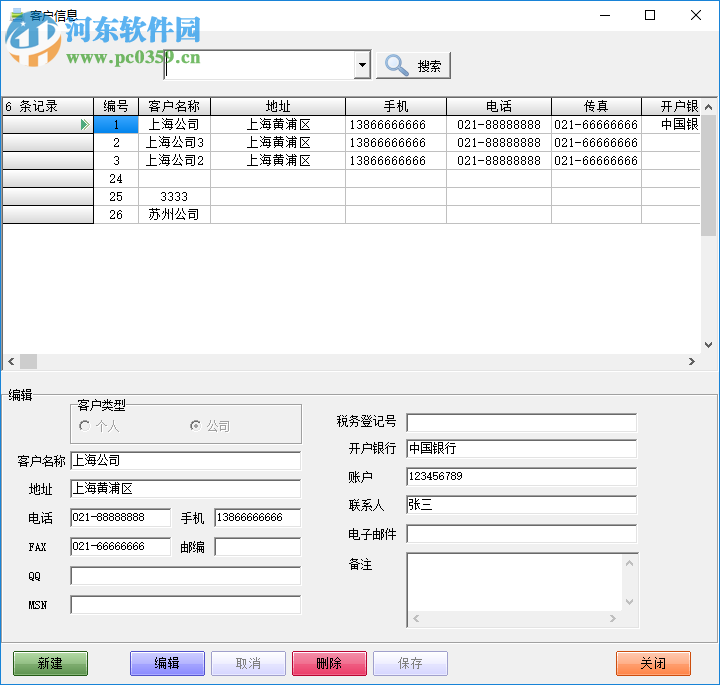720x685 pixels.
Task: Close the 客户信息 window
Action: click(x=696, y=16)
